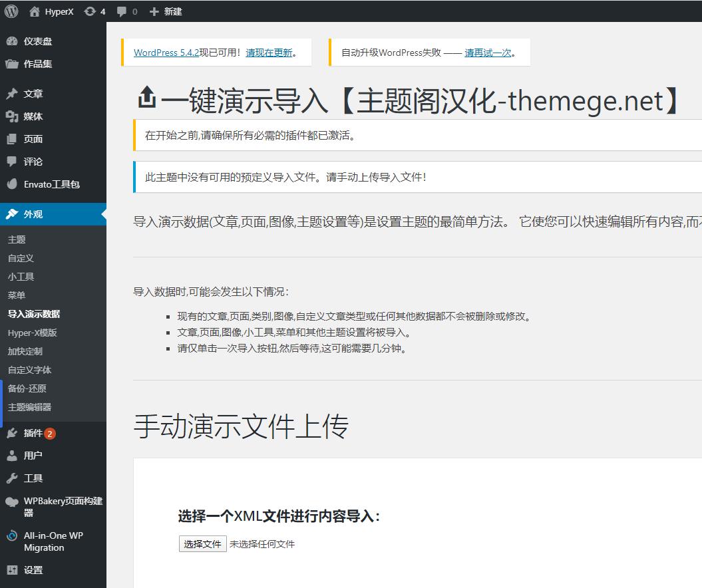The width and height of the screenshot is (702, 588).
Task: Click the Envato工具包 leaf icon
Action: [x=12, y=184]
